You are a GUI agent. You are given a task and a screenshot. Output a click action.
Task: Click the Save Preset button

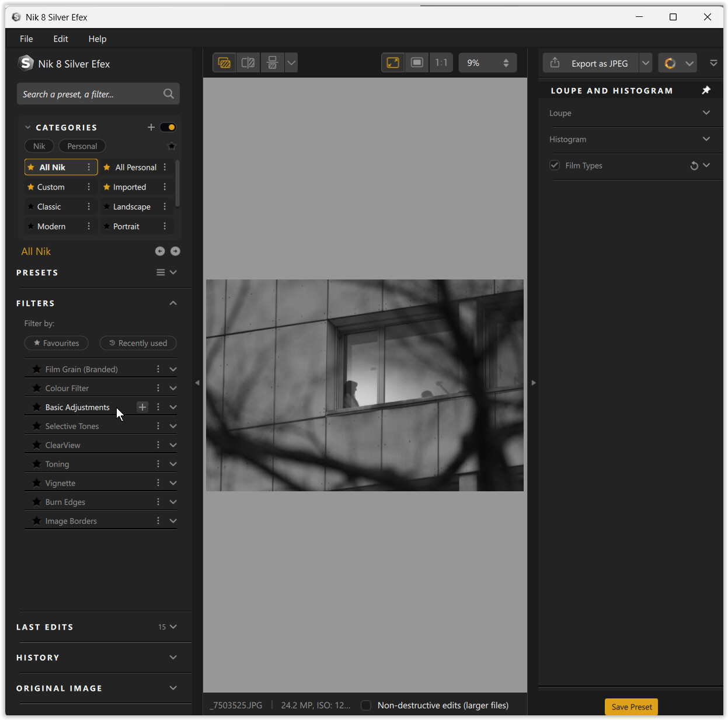click(x=631, y=707)
